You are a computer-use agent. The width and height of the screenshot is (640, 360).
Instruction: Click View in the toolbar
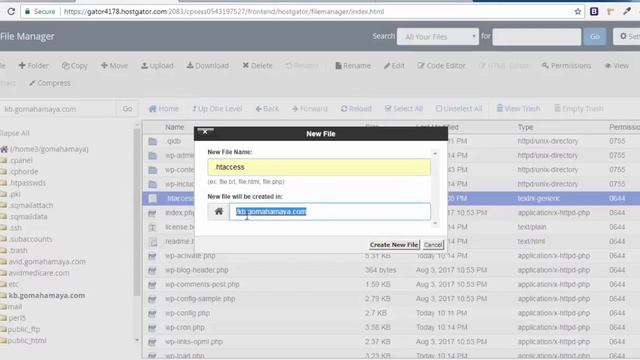click(617, 66)
